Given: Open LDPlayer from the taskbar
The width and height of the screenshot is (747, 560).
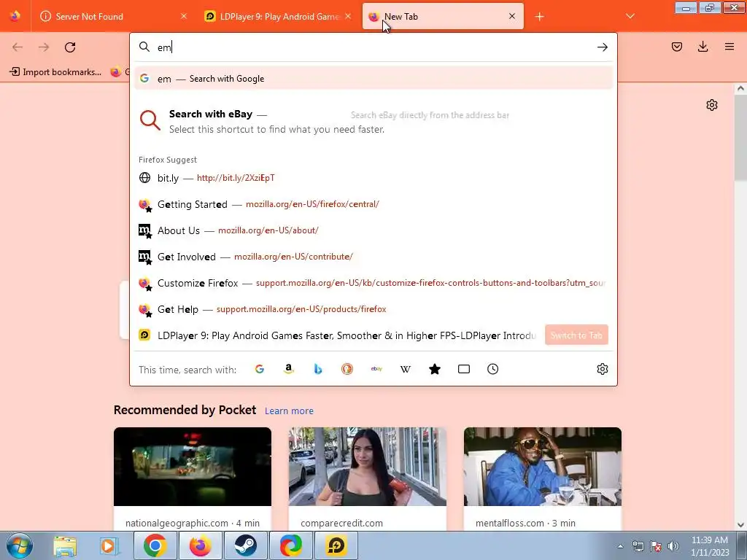Looking at the screenshot, I should pos(336,545).
